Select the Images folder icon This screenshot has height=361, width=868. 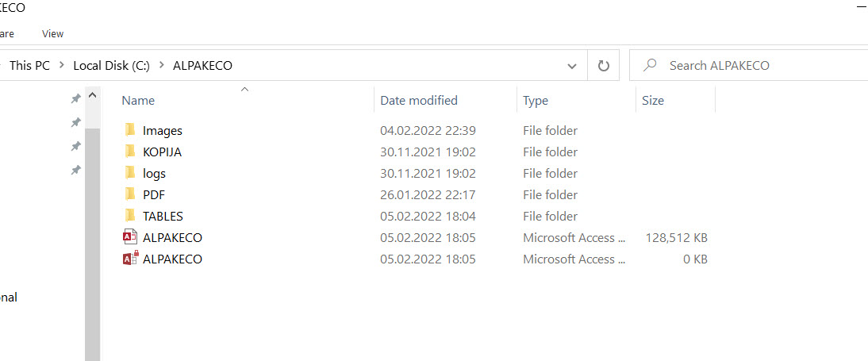coord(130,131)
